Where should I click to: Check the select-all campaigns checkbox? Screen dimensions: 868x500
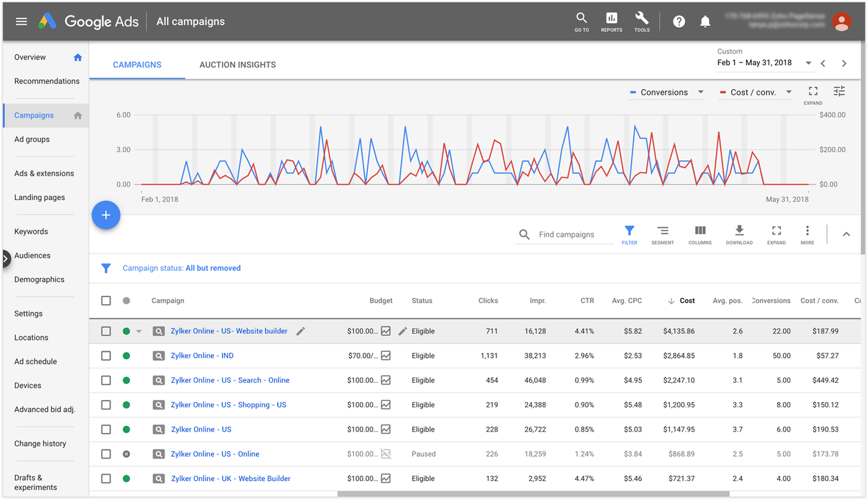[x=106, y=301]
